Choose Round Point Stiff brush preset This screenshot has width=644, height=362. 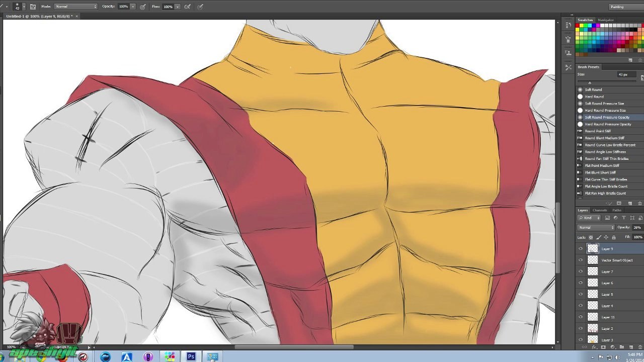click(x=598, y=131)
